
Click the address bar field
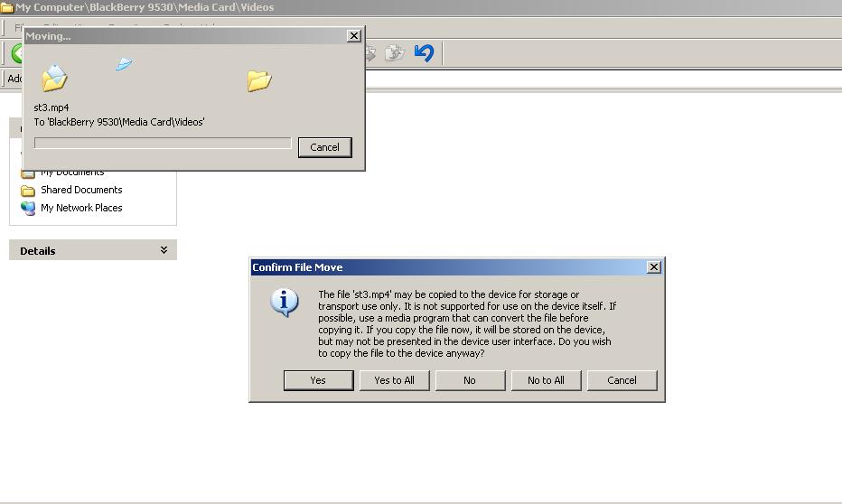point(603,79)
